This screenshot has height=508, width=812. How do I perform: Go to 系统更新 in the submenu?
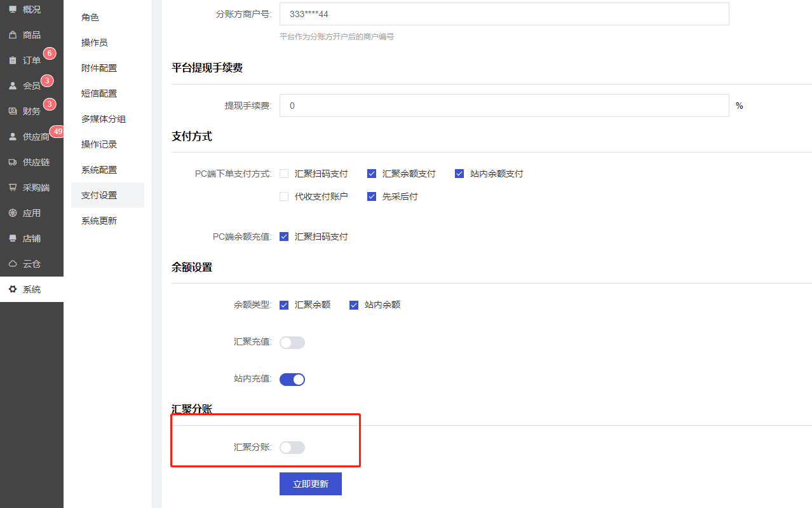99,221
